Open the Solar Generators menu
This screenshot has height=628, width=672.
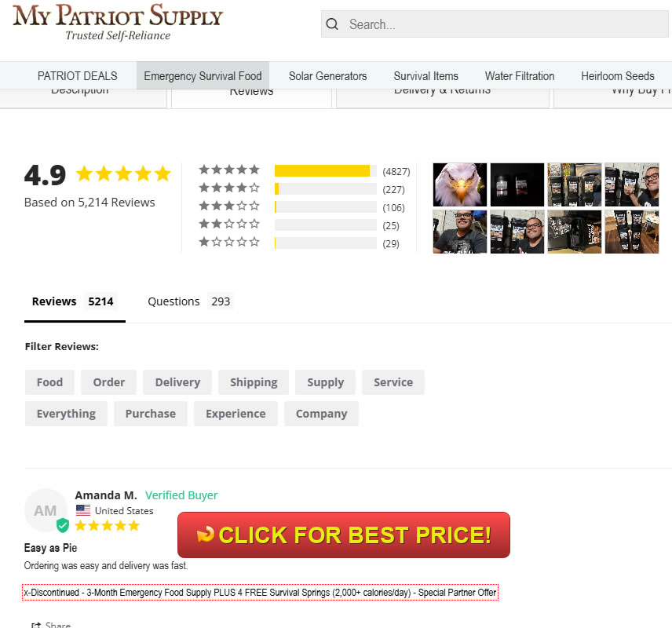328,76
